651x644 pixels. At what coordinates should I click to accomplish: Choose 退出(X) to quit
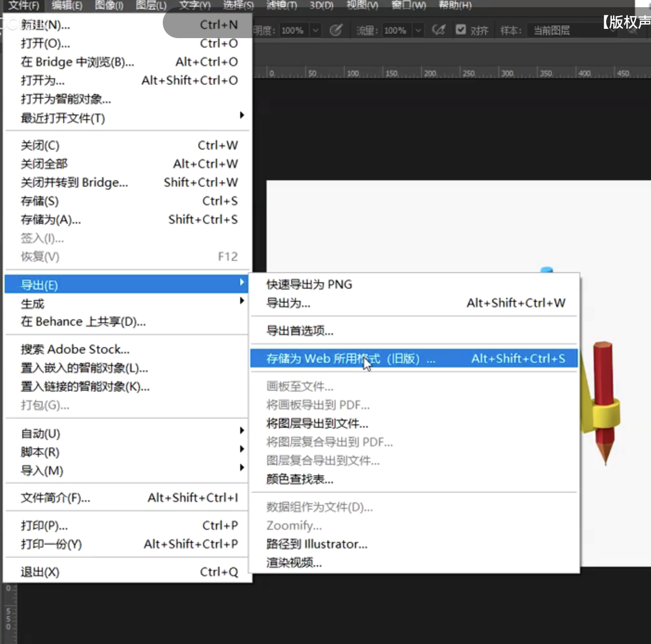[128, 572]
